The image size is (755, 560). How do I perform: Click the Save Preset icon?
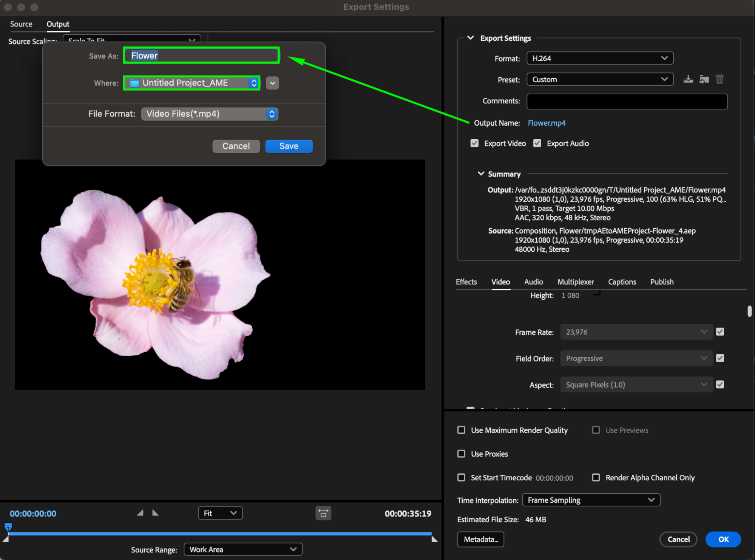688,79
